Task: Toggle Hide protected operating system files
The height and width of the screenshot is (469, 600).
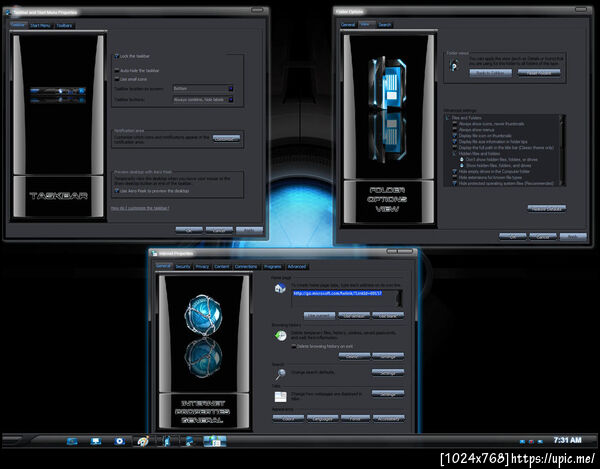Action: [455, 184]
